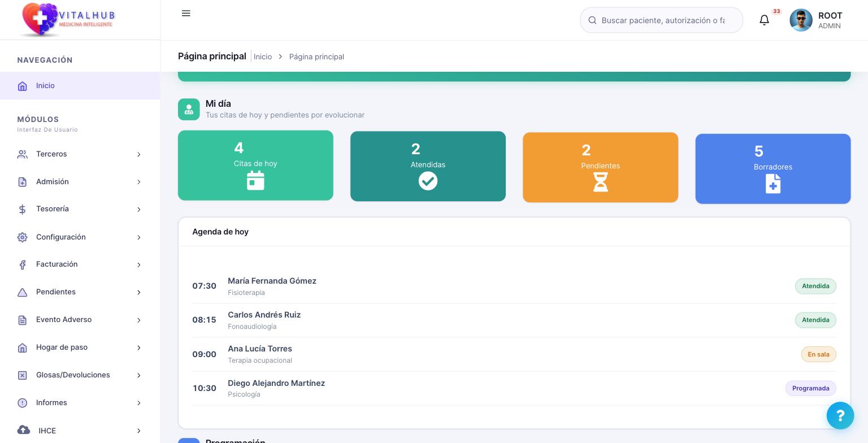Click the document-plus icon on Borradores card
Screen dimensions: 868x443
click(x=773, y=184)
